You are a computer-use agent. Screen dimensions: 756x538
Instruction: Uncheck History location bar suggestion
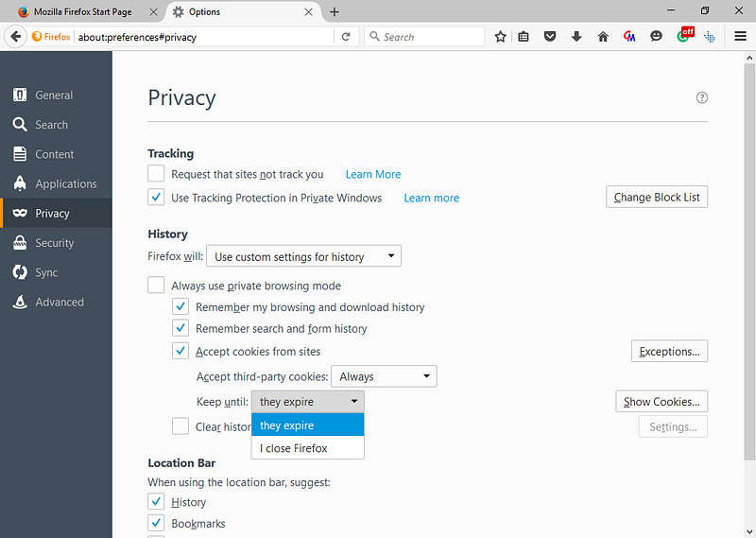coord(156,502)
